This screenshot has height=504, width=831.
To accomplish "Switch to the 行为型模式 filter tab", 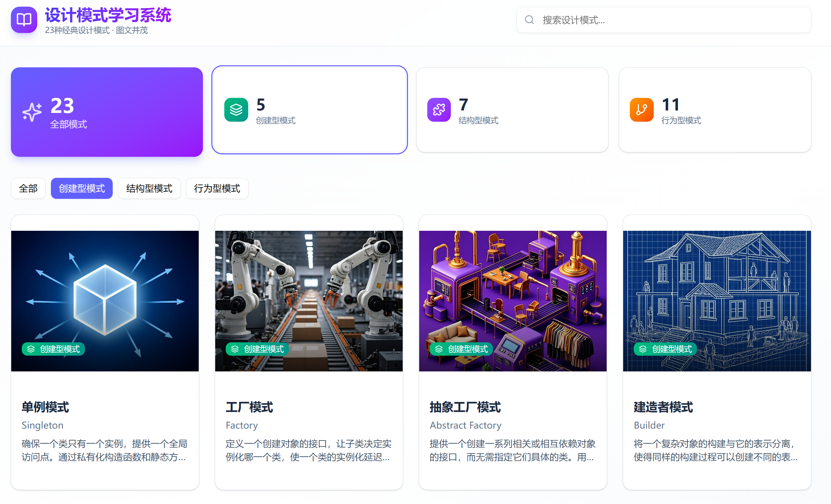I will tap(217, 188).
